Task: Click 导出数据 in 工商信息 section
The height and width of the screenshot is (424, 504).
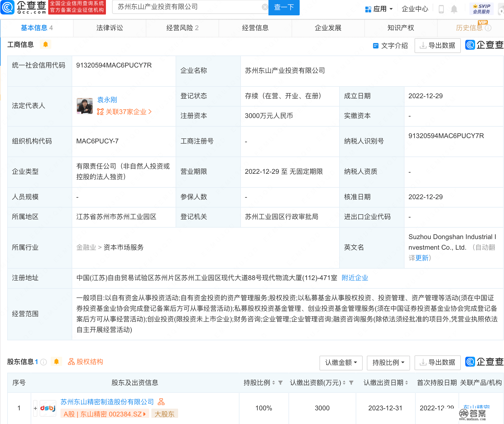Action: (x=437, y=45)
